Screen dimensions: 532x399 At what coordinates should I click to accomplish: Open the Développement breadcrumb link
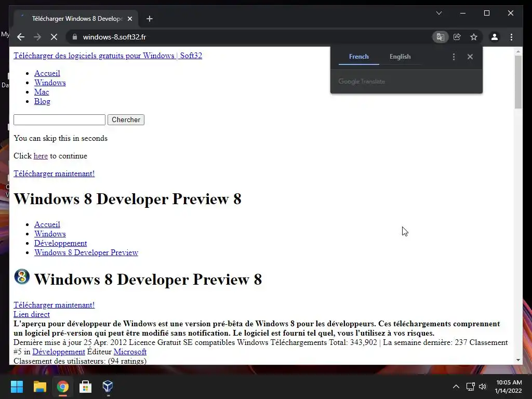[60, 243]
